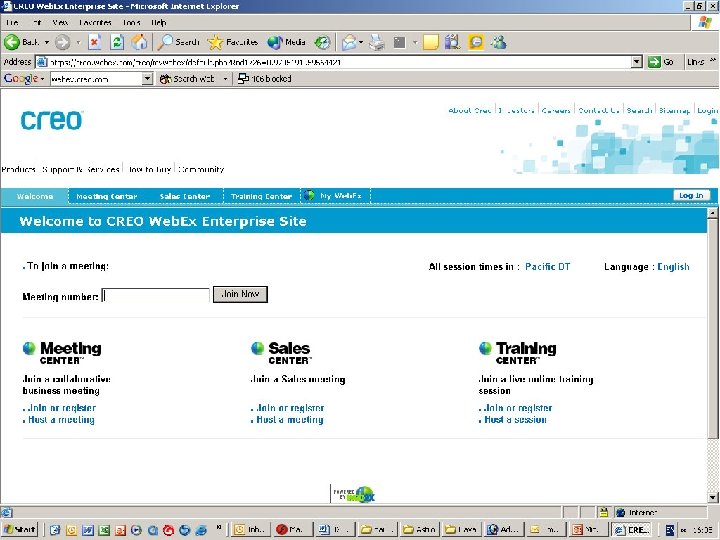Image resolution: width=720 pixels, height=540 pixels.
Task: Select the Welcome tab
Action: pyautogui.click(x=35, y=196)
